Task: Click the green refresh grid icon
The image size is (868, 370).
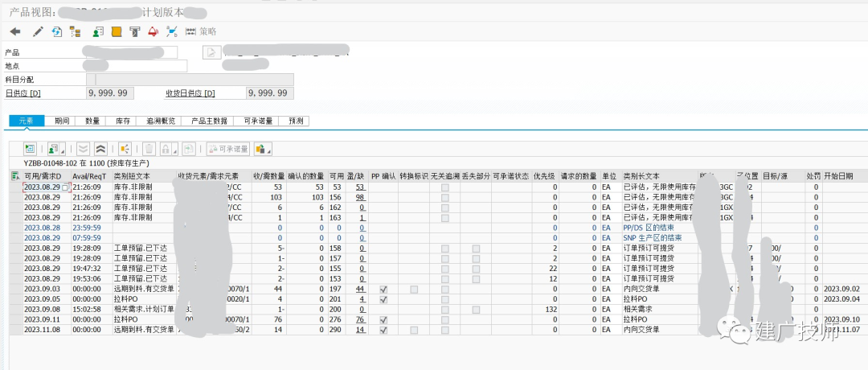Action: [30, 149]
